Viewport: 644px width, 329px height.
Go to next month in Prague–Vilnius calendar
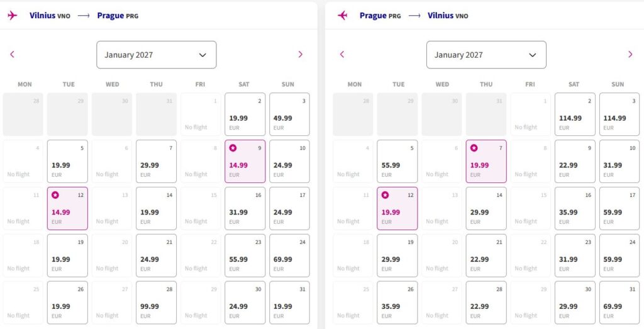[x=630, y=54]
